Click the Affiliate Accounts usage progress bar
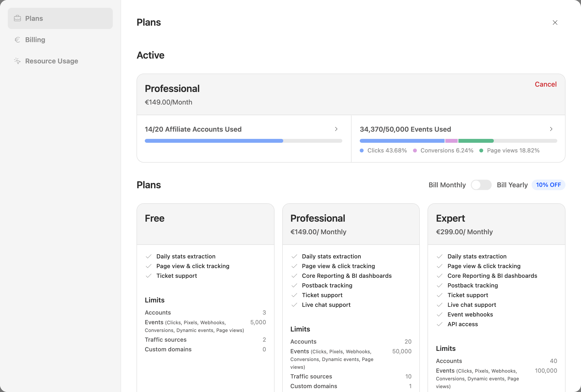The width and height of the screenshot is (581, 392). tap(243, 141)
